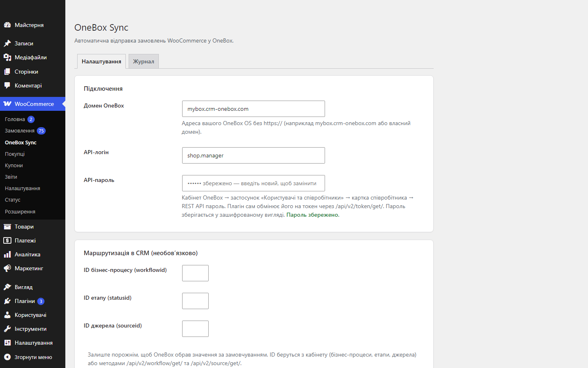Focus the API-пароль input field
Image resolution: width=588 pixels, height=368 pixels.
tap(254, 183)
